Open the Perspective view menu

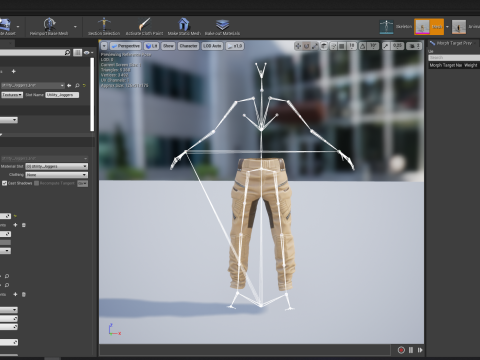pos(125,46)
